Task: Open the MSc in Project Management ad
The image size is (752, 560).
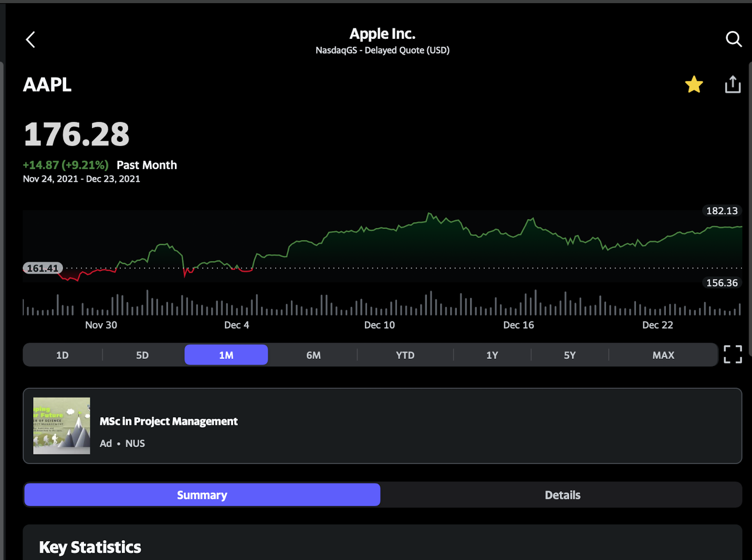Action: click(382, 426)
